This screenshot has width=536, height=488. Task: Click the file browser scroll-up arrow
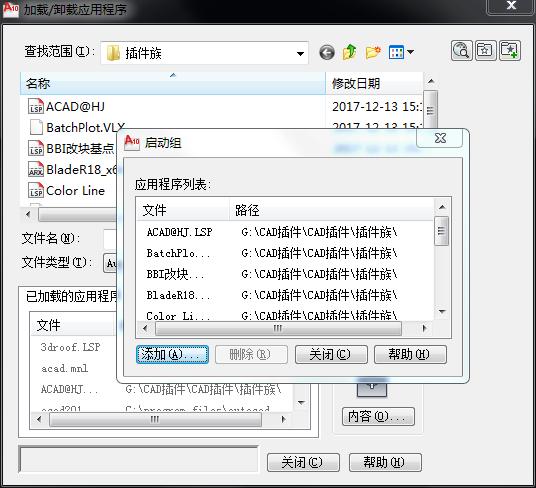pos(431,81)
